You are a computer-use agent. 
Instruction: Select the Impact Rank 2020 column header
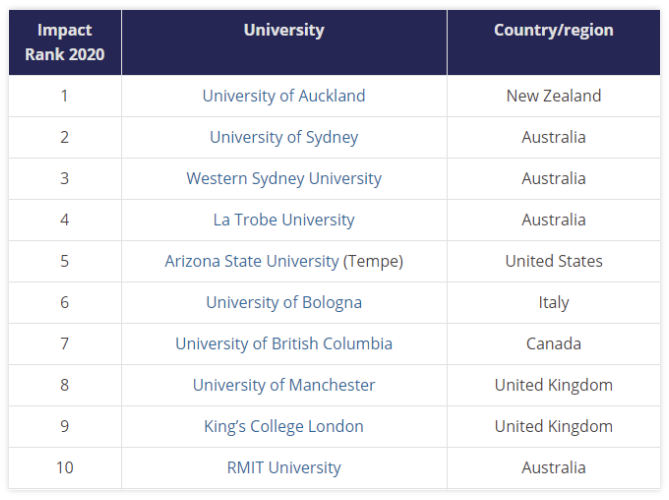(x=65, y=42)
